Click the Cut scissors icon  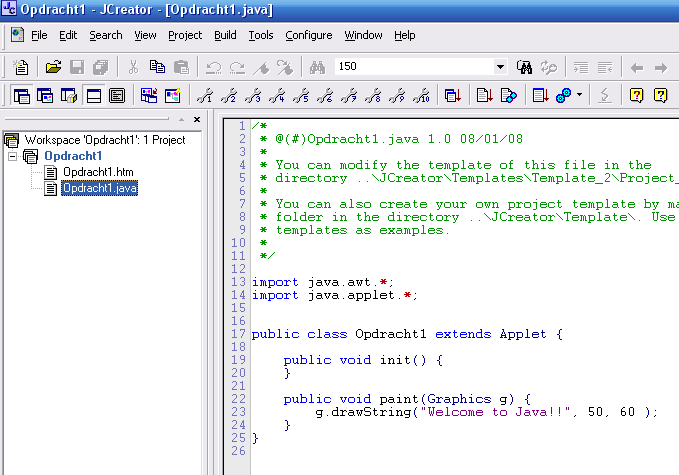pos(133,68)
